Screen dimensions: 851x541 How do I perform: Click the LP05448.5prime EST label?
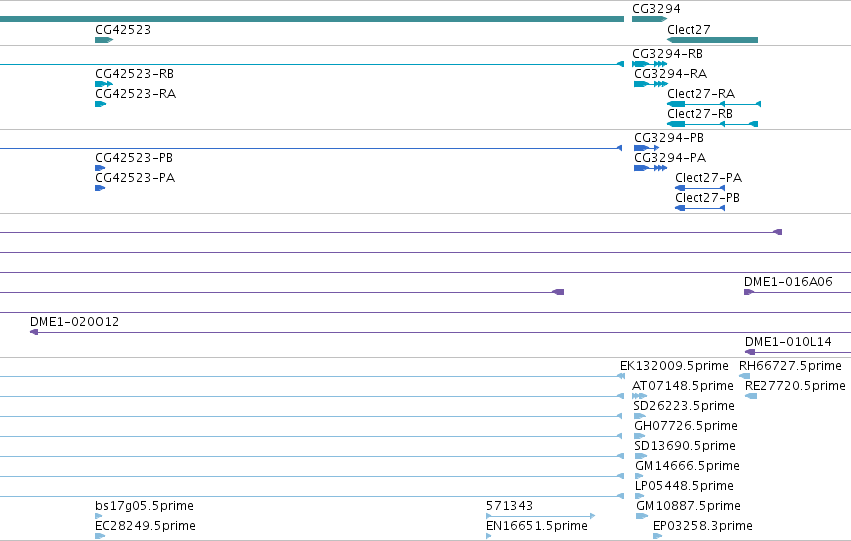[683, 486]
